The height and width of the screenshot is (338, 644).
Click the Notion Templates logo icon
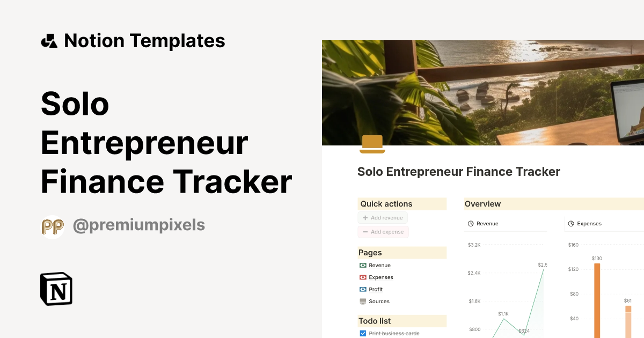49,40
